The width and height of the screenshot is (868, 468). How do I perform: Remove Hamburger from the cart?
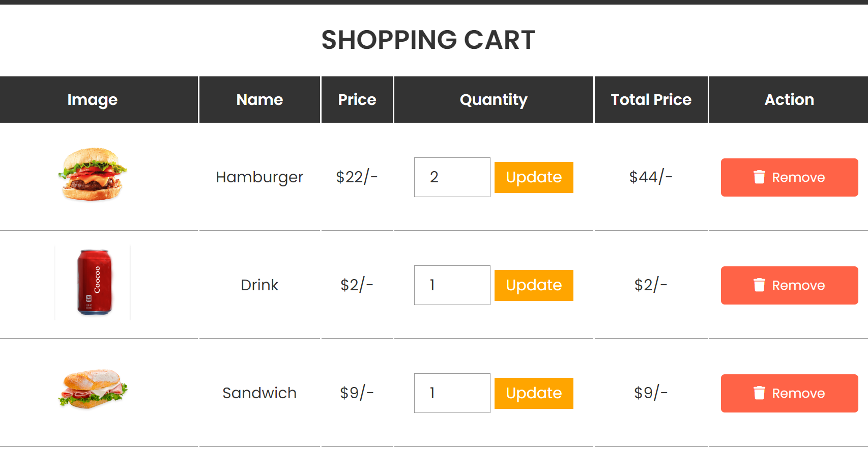789,177
